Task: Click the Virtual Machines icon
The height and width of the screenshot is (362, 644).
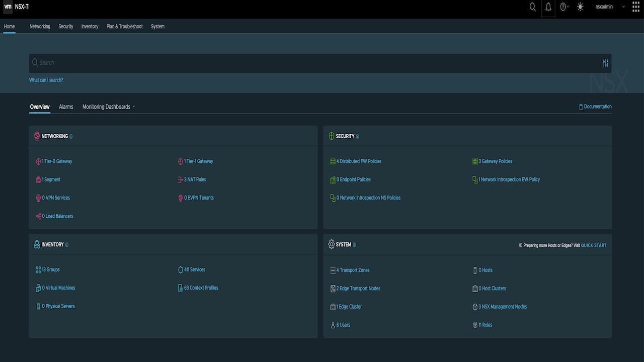Action: pyautogui.click(x=38, y=288)
